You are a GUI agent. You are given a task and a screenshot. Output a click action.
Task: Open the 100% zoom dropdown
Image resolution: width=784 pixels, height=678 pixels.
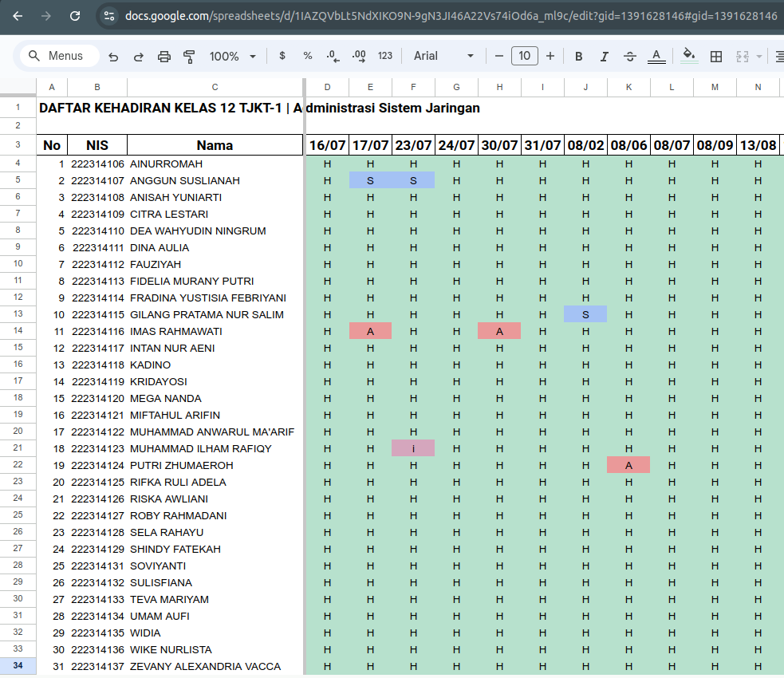[233, 56]
